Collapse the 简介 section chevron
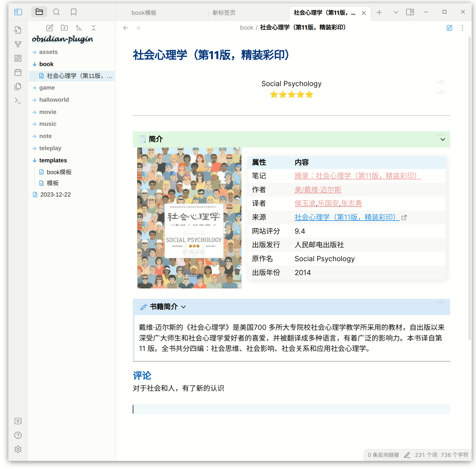This screenshot has width=476, height=469. coord(442,140)
